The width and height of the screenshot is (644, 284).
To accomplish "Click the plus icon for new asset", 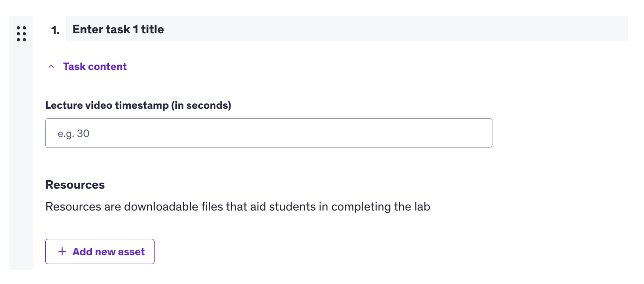I will click(x=62, y=252).
